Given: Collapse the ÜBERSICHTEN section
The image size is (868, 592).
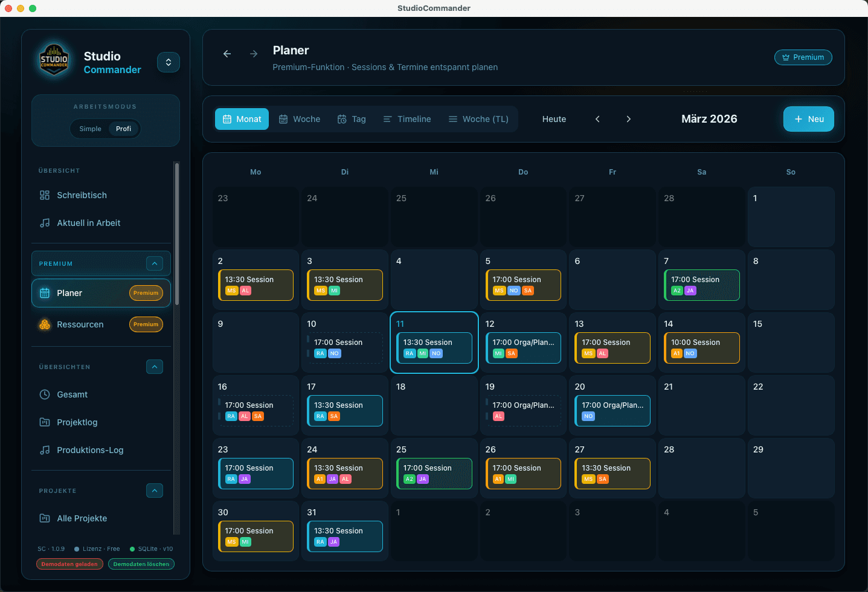Looking at the screenshot, I should coord(155,367).
